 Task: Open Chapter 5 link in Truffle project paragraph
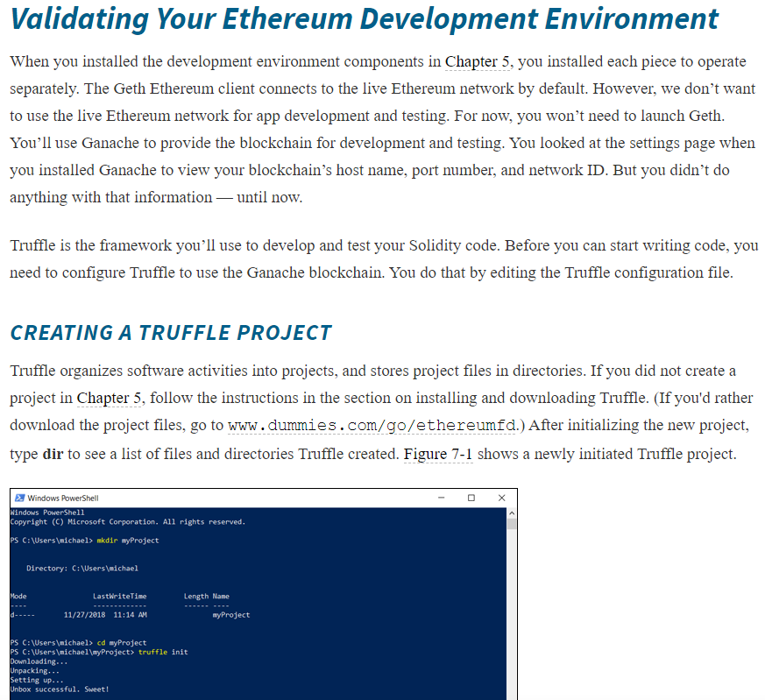[110, 398]
